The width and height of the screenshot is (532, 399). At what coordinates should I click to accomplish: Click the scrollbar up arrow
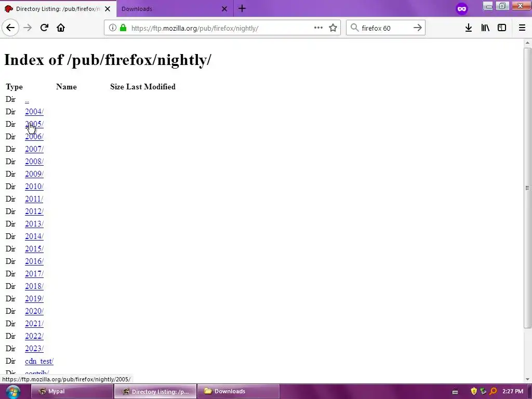(527, 43)
